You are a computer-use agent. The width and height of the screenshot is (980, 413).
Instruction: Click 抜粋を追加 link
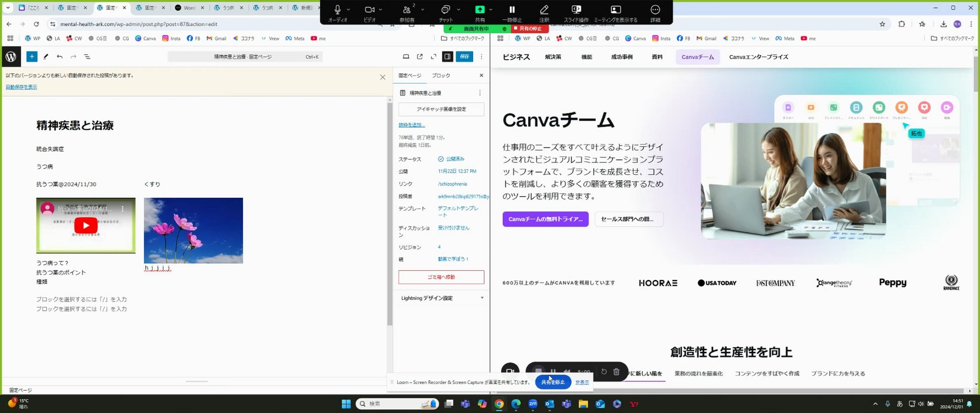tap(412, 125)
